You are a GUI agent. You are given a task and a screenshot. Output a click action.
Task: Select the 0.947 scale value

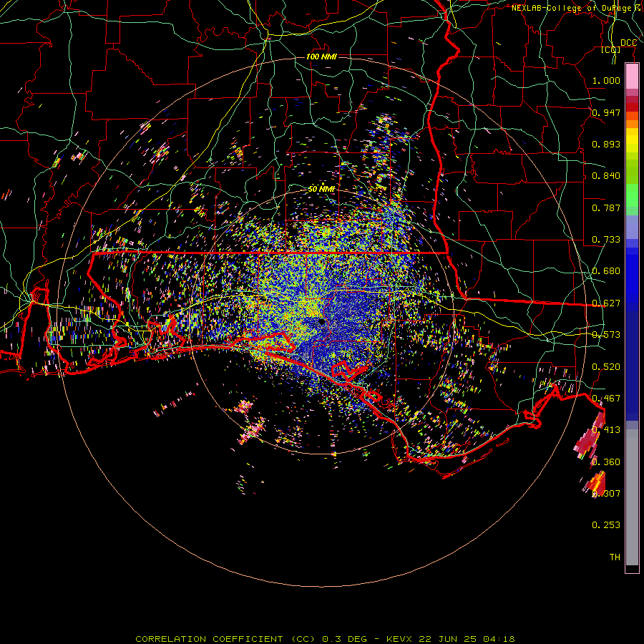tap(606, 112)
